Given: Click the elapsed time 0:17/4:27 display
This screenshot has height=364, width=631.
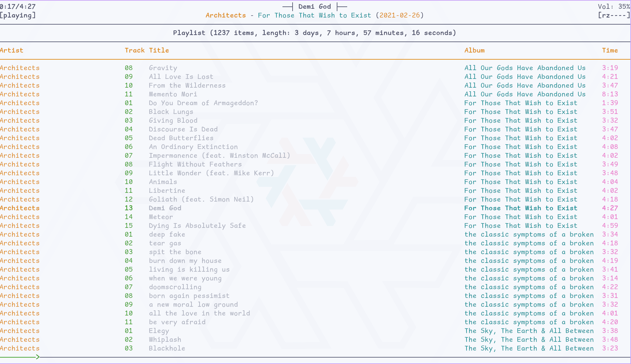Looking at the screenshot, I should click(x=18, y=6).
